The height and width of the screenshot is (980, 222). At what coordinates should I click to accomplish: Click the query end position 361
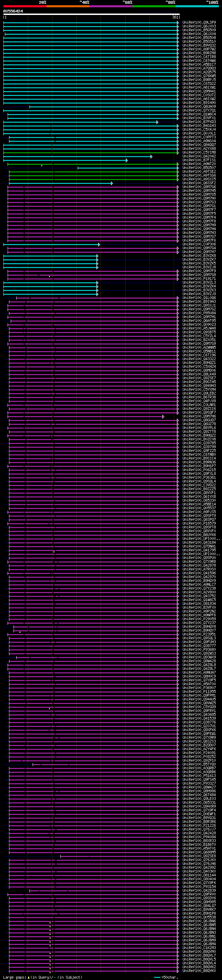click(175, 17)
